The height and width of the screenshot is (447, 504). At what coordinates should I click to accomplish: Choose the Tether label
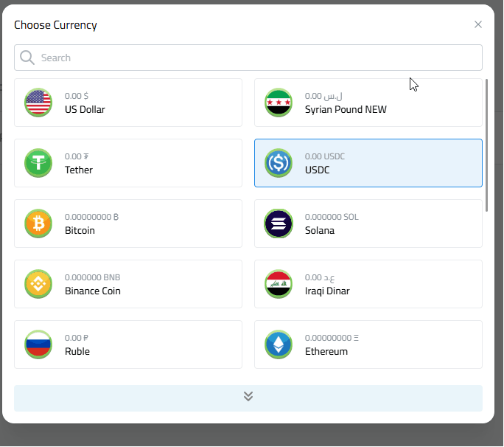(79, 170)
